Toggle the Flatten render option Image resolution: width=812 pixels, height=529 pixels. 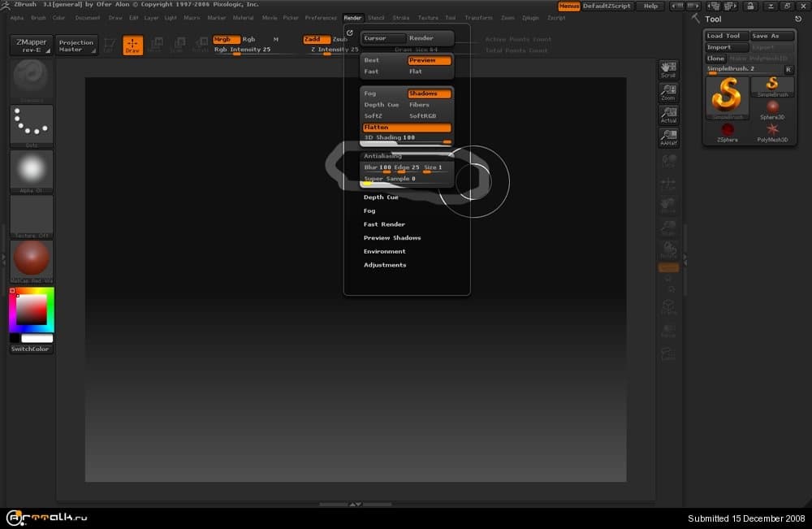[x=406, y=128]
